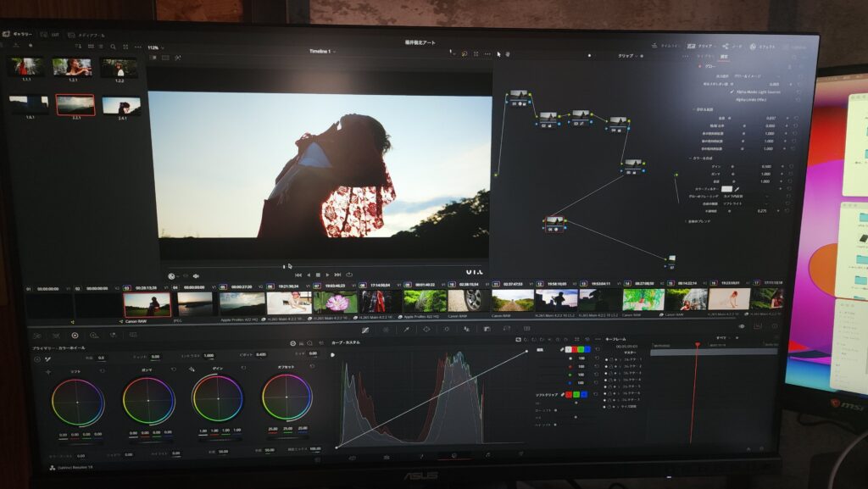Pick color with カラーフィルター eyedropper
The height and width of the screenshot is (489, 868).
pos(737,189)
